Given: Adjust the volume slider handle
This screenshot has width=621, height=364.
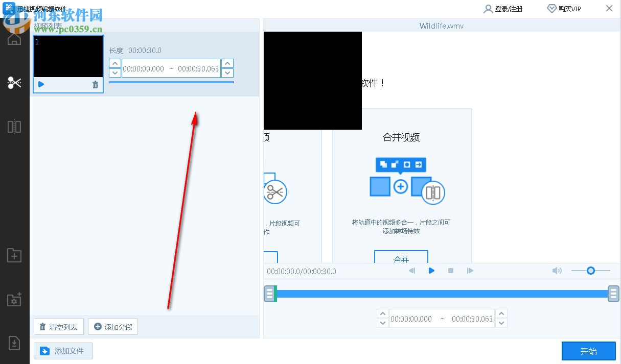Looking at the screenshot, I should coord(591,271).
